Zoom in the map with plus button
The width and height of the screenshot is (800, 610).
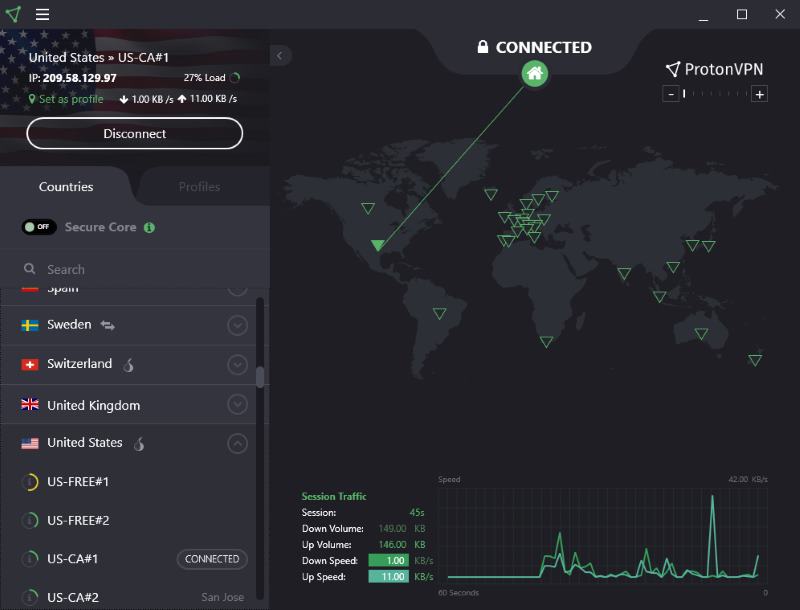(759, 94)
